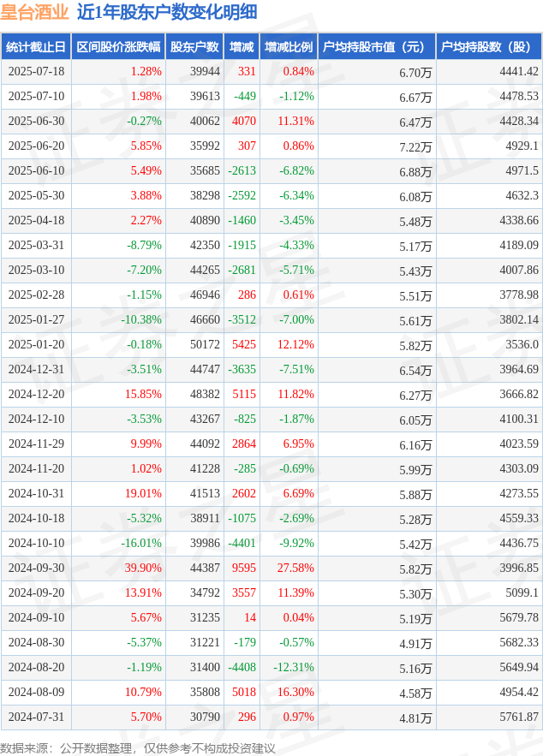
Task: Click the 增减比例 column header
Action: (x=289, y=47)
